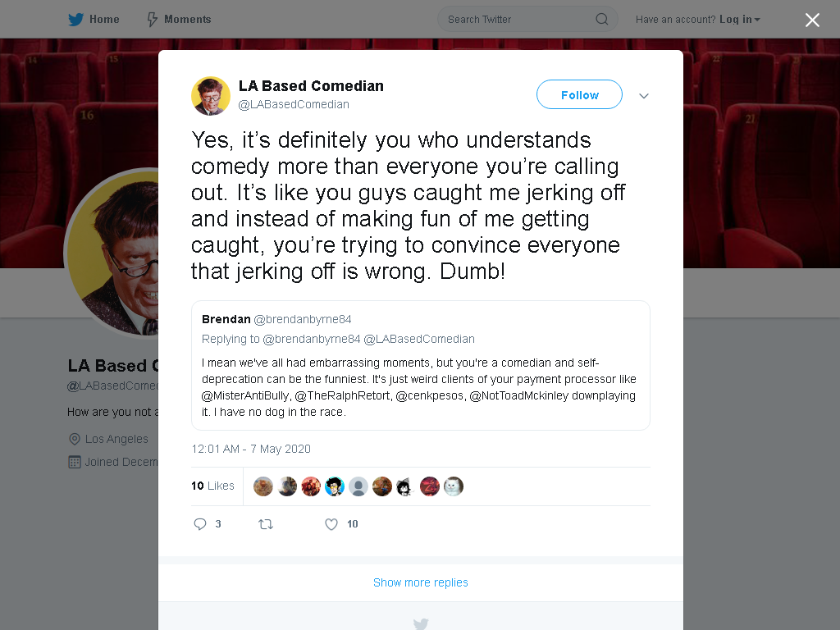Show more replies

pos(421,582)
